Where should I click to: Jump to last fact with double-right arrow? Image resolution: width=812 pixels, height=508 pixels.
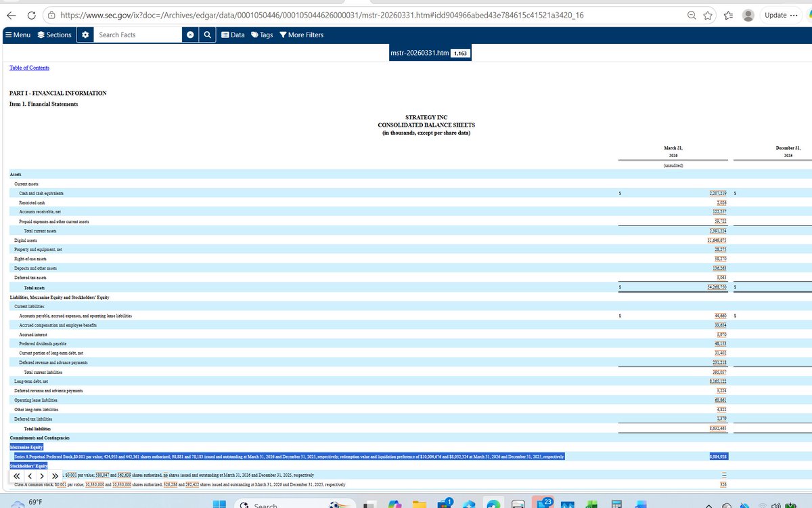coord(54,475)
